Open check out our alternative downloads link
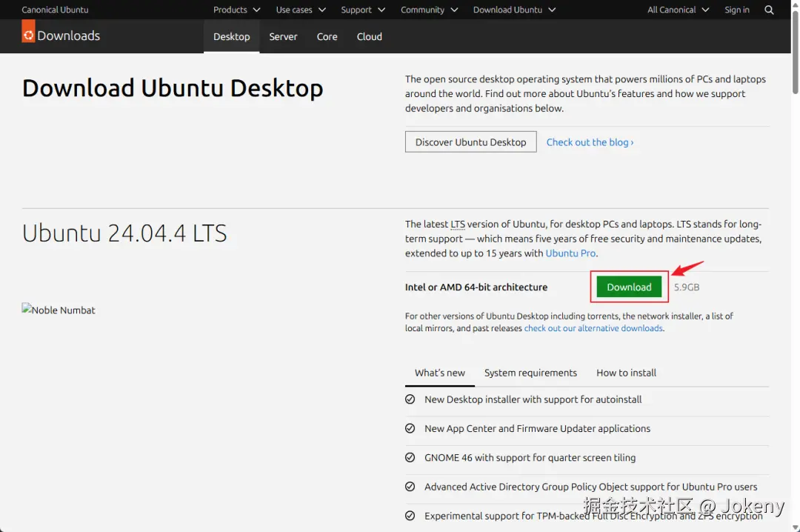The height and width of the screenshot is (532, 800). pos(593,328)
